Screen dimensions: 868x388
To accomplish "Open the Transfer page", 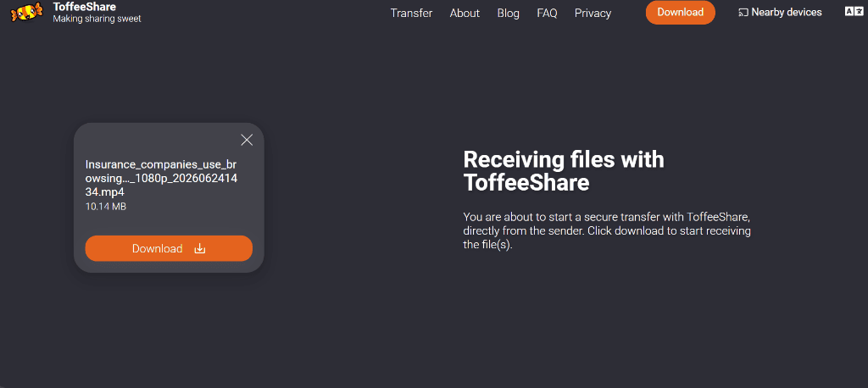I will coord(411,13).
